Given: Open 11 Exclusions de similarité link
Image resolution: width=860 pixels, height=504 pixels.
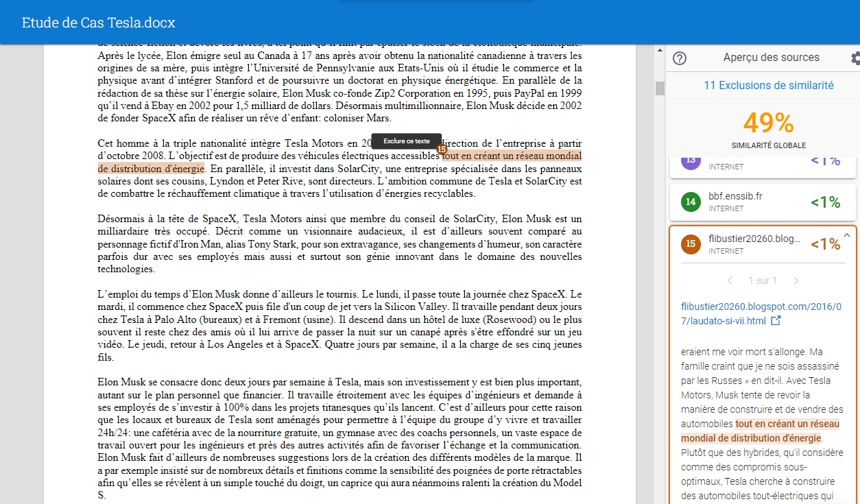Looking at the screenshot, I should (769, 86).
